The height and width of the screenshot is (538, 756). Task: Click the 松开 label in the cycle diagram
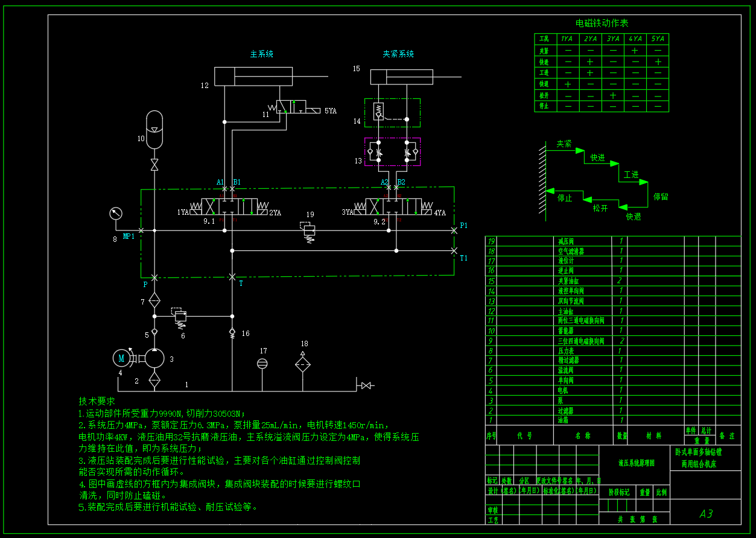600,208
